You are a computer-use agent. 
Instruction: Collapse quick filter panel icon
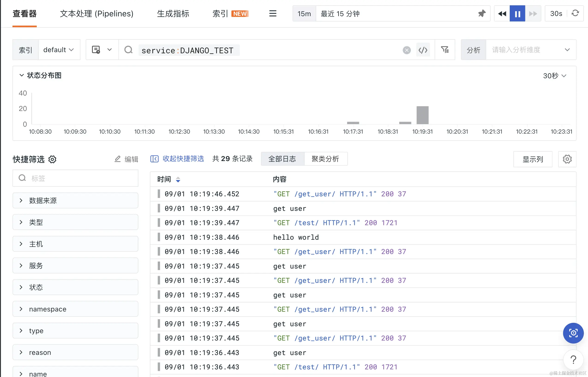click(154, 159)
